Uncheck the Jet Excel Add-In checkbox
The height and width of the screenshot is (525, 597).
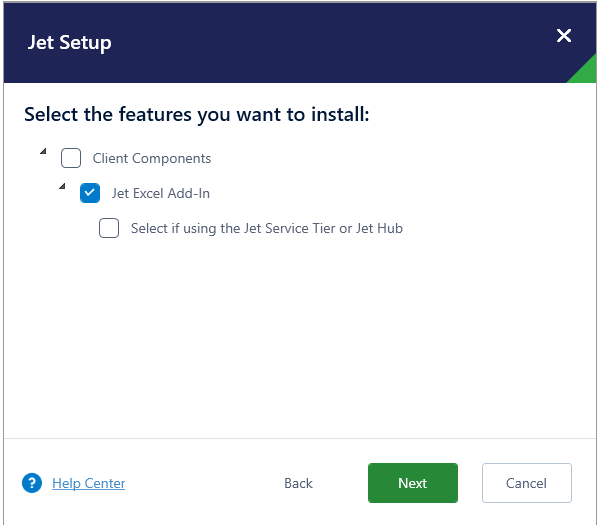90,193
